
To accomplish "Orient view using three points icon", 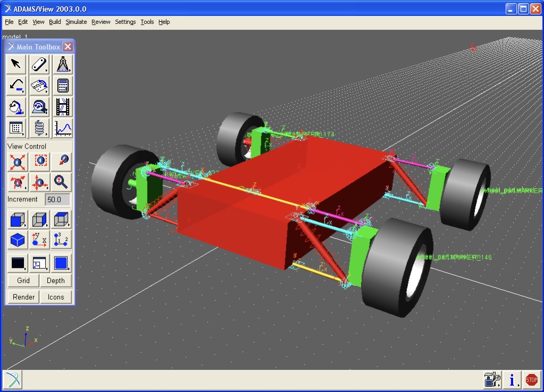I will tap(61, 240).
